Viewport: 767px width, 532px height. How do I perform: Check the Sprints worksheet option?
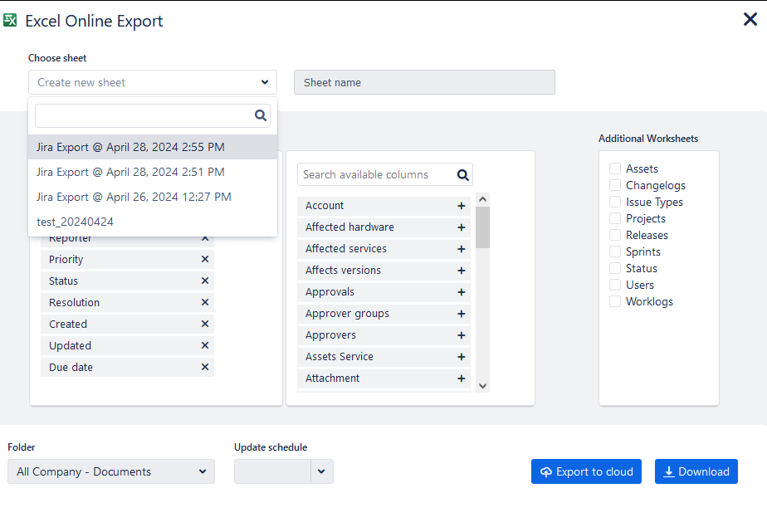point(615,251)
